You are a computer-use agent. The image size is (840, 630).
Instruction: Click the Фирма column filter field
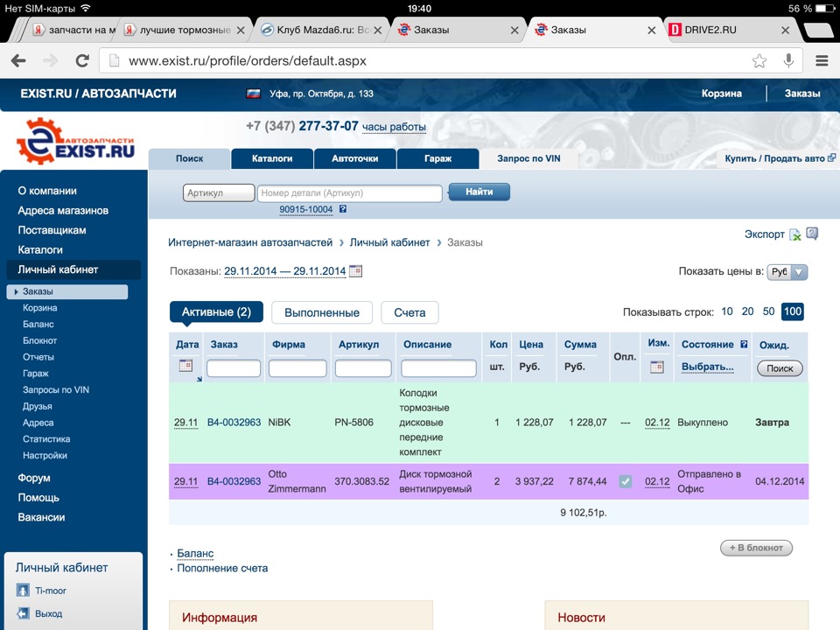tap(297, 368)
